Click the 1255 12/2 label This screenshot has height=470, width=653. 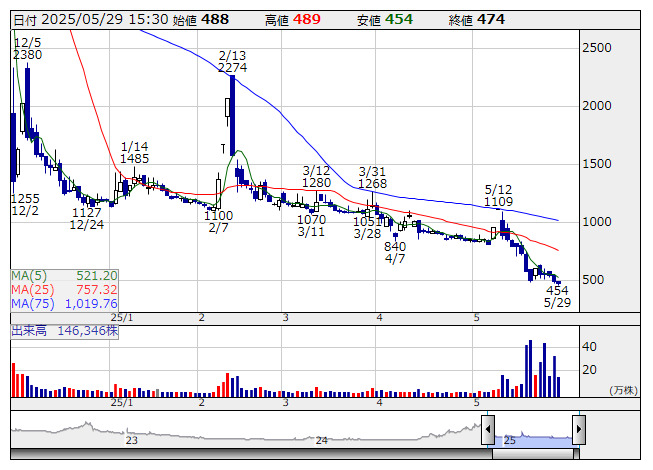[x=25, y=204]
